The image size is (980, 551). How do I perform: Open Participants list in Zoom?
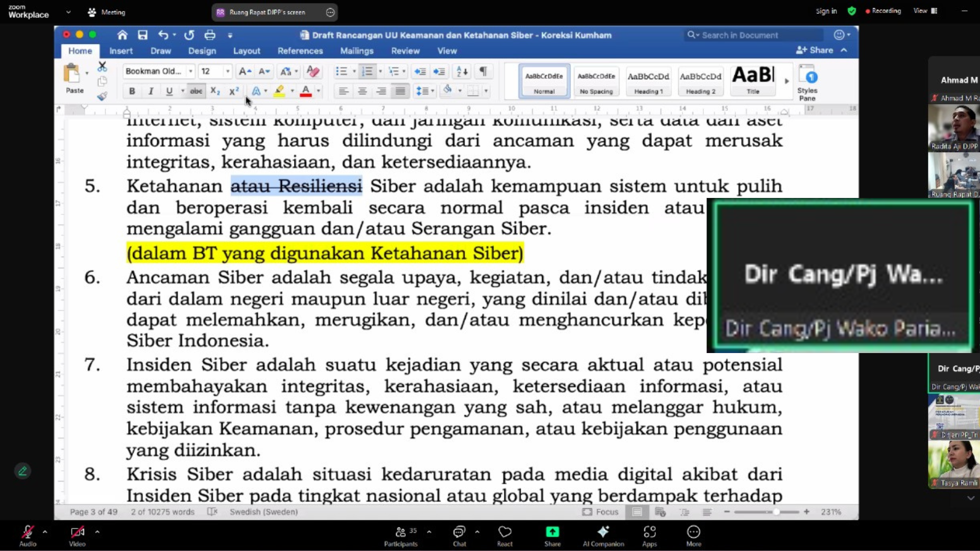[401, 536]
